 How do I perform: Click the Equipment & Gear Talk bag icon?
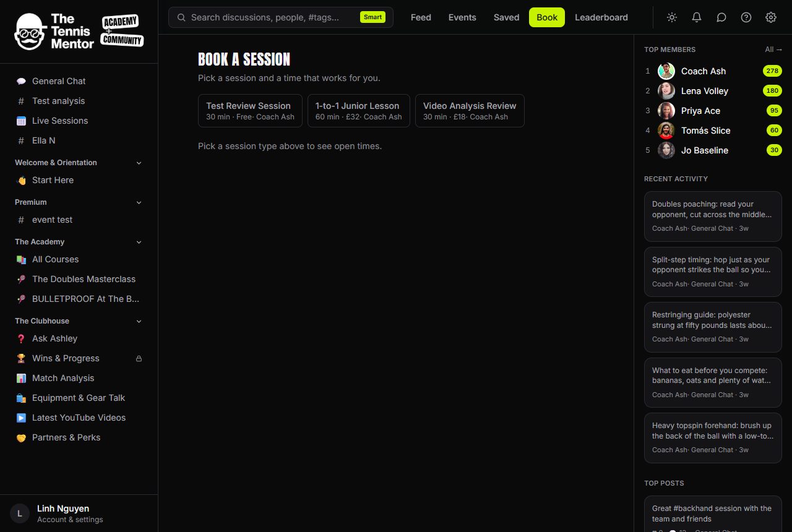point(21,398)
